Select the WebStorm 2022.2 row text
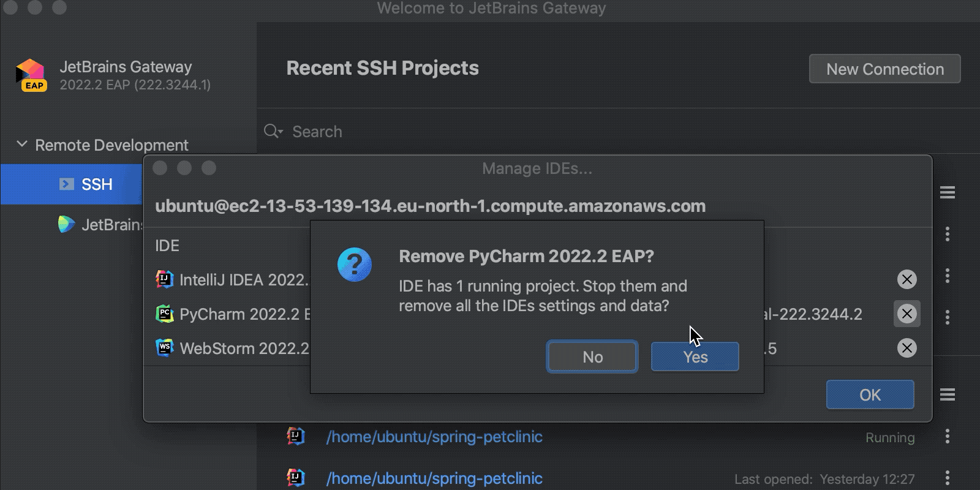The image size is (980, 490). (x=244, y=349)
